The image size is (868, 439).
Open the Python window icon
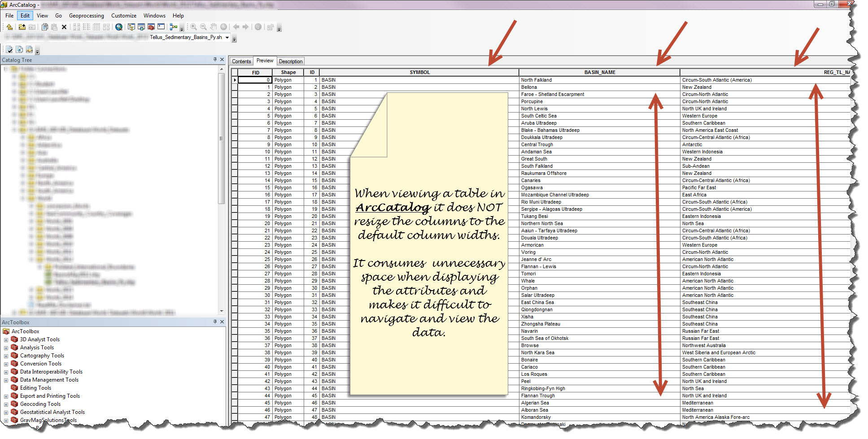161,27
